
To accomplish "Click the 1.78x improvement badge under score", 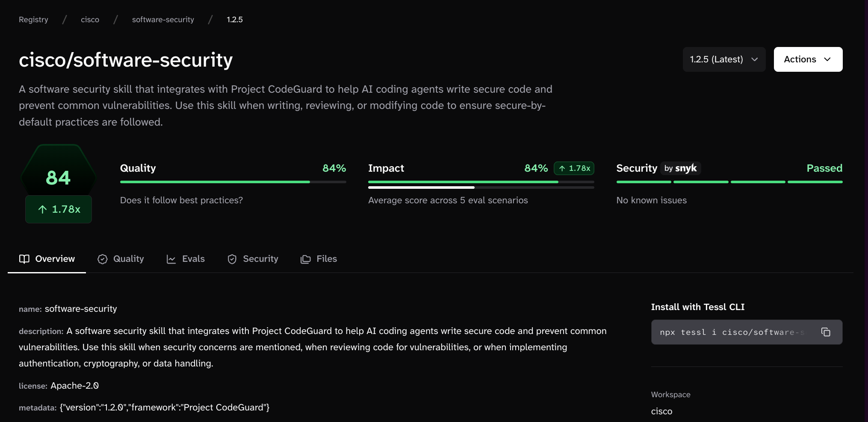I will click(x=59, y=209).
